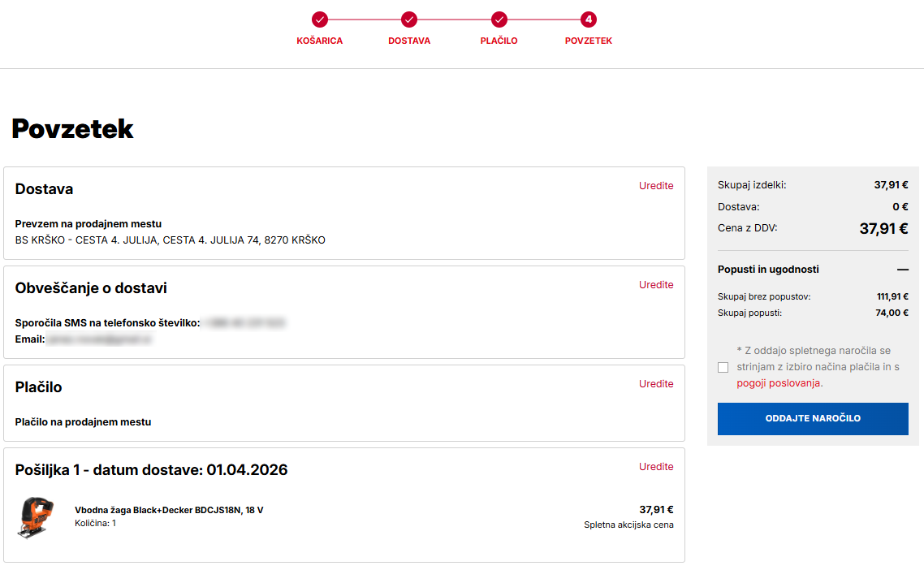Click the Spletna akcijska cena label
This screenshot has width=924, height=570.
click(628, 525)
